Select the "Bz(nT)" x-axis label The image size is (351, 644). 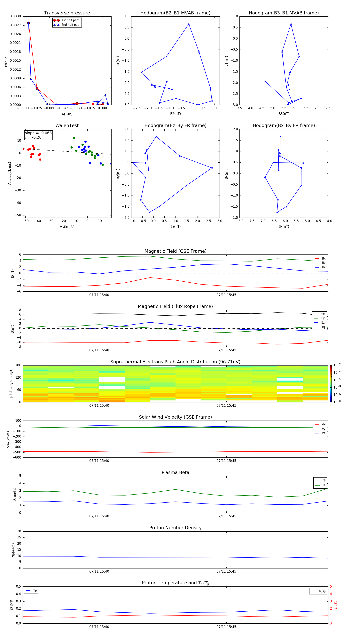click(175, 227)
